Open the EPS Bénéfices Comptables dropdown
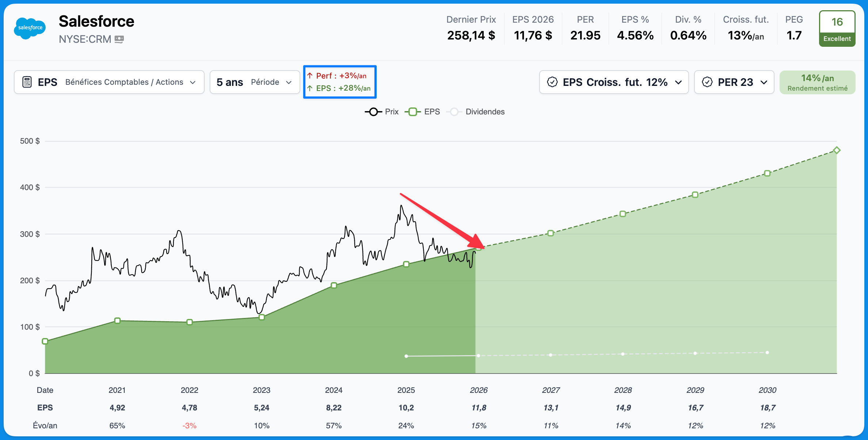 click(x=109, y=82)
